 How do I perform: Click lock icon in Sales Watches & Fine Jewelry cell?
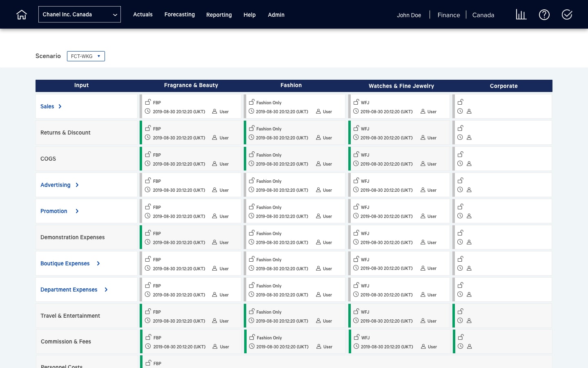(356, 102)
